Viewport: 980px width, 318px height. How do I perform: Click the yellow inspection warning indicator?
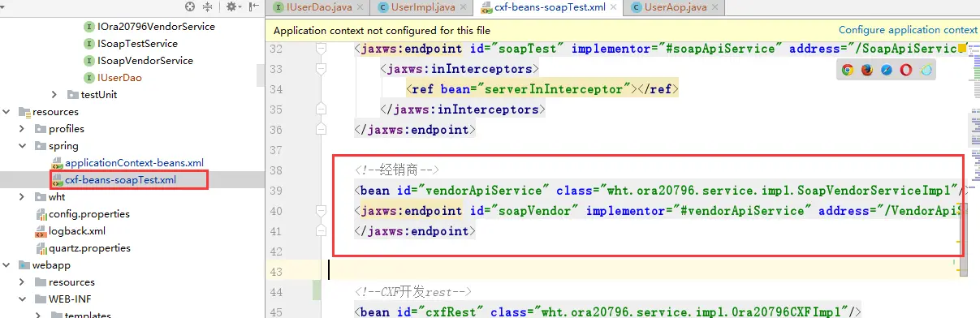pos(963,49)
